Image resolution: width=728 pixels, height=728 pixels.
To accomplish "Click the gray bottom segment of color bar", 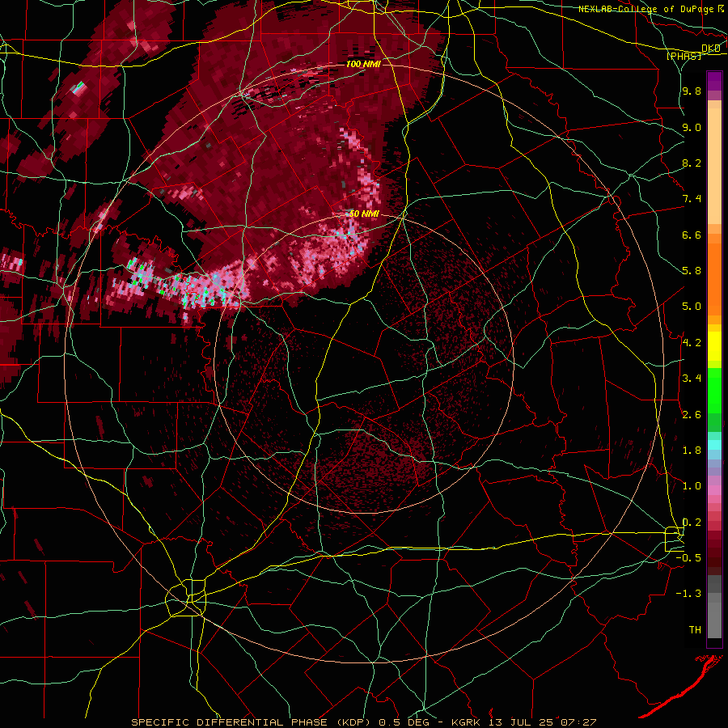I will click(x=714, y=620).
